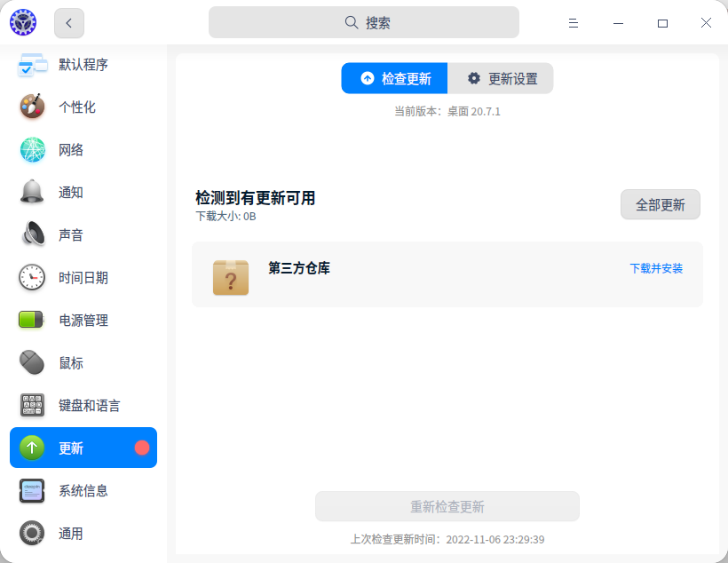The height and width of the screenshot is (563, 728).
Task: Select 通用 sidebar label
Action: click(x=71, y=534)
